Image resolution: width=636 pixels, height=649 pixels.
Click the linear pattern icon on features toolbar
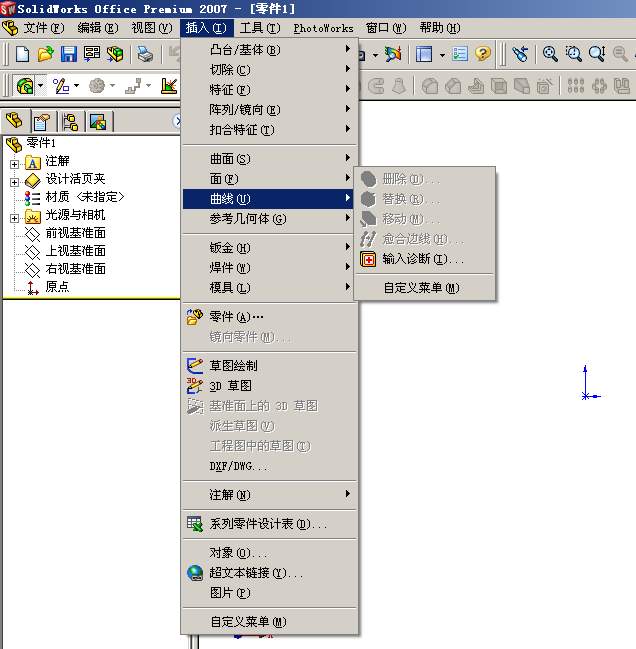[x=576, y=86]
